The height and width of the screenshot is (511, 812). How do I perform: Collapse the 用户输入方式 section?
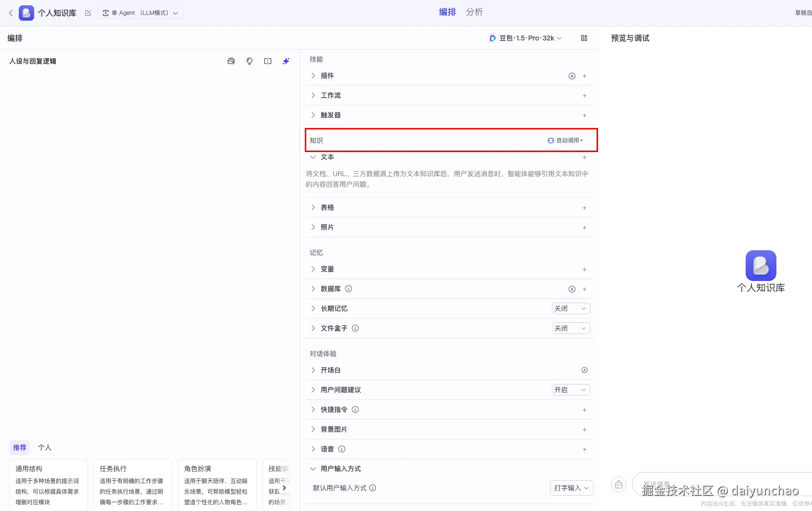click(x=313, y=469)
